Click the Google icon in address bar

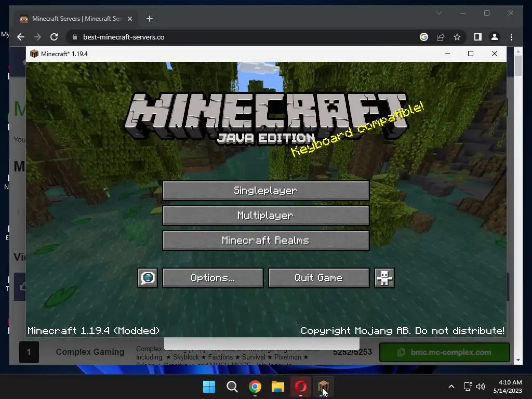(424, 37)
